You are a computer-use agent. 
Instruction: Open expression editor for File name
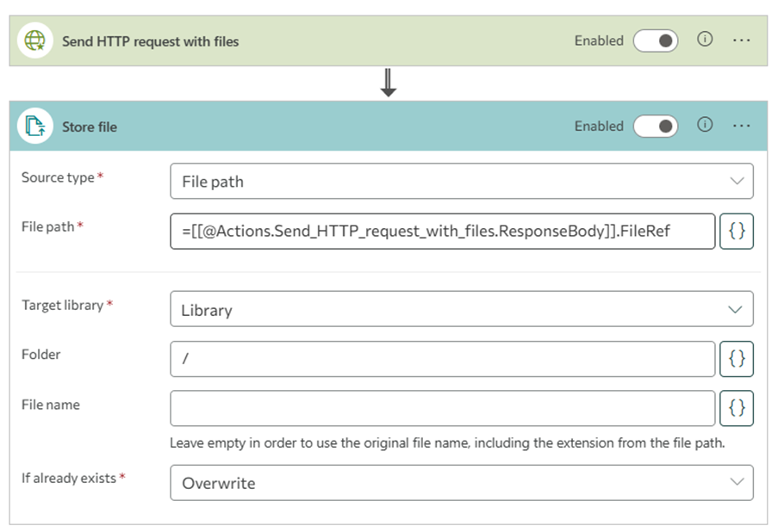(x=737, y=408)
